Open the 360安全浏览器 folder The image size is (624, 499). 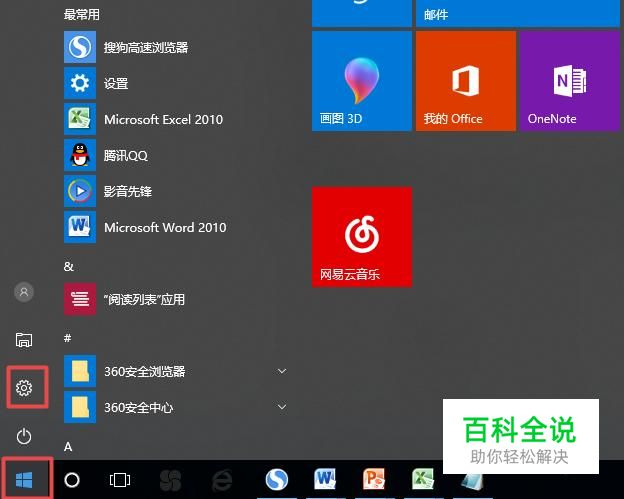[x=175, y=371]
